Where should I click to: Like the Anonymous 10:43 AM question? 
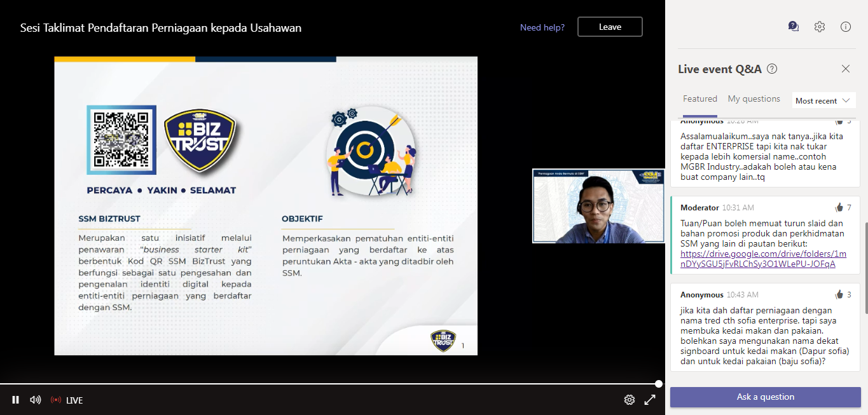pos(839,295)
